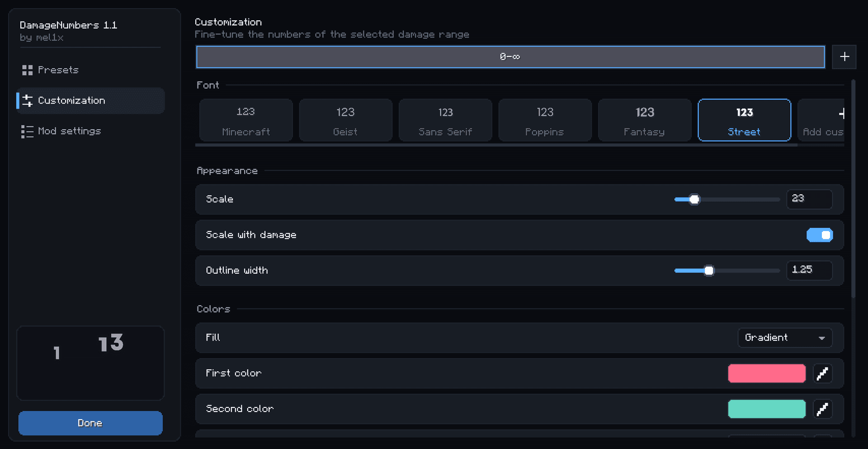Click the damage number preview box

click(x=90, y=363)
